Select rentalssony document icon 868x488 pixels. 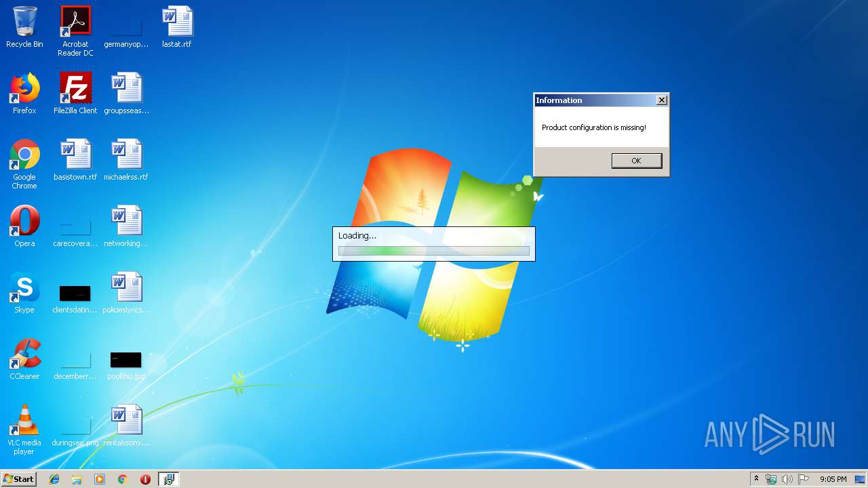click(x=126, y=426)
